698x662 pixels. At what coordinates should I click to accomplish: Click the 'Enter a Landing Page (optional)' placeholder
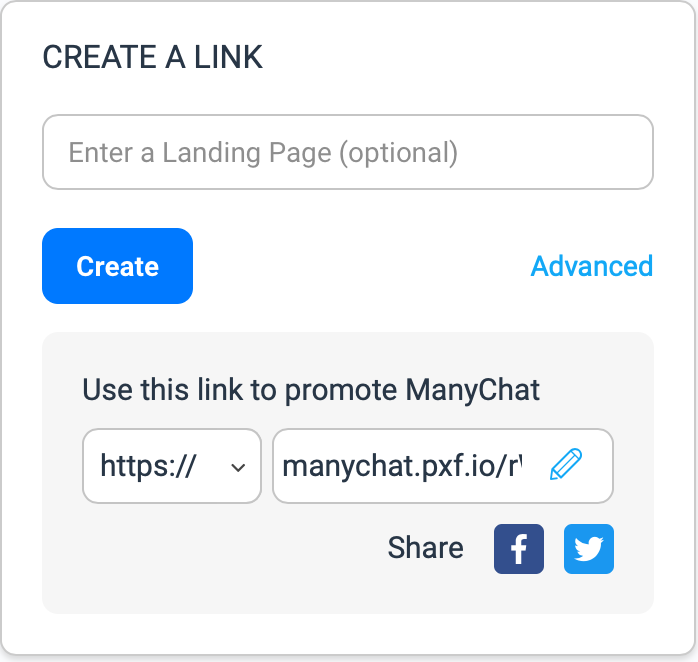coord(263,153)
